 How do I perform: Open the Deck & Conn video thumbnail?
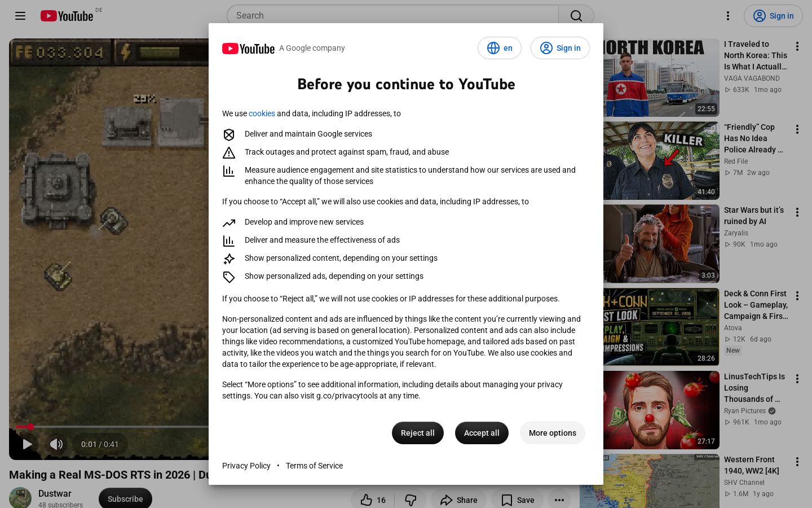[661, 327]
